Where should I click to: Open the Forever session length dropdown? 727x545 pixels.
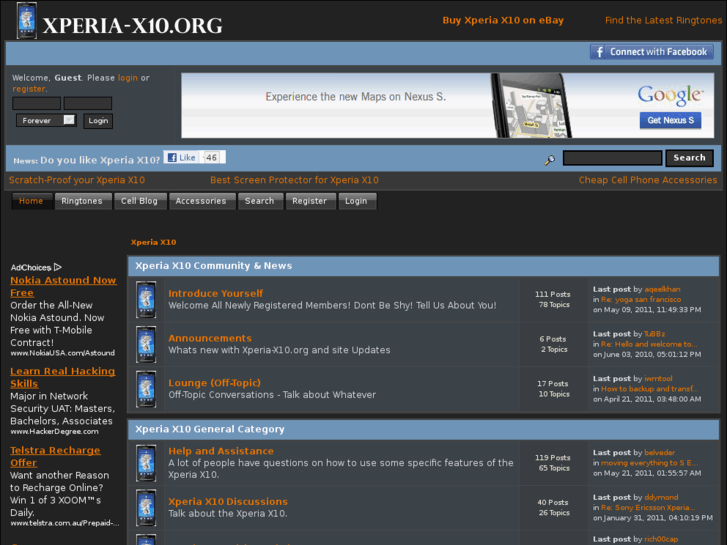[46, 121]
